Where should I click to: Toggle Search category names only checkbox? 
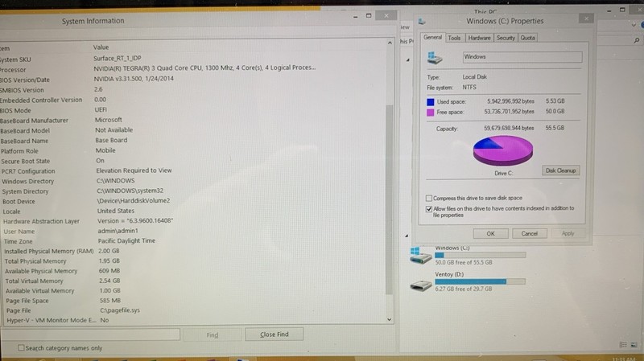click(21, 347)
